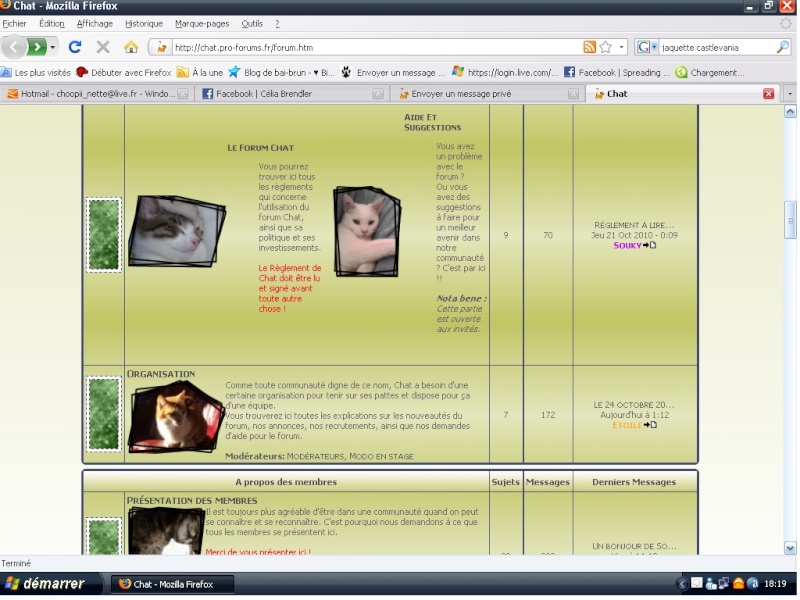Open Règlement à lire last topic
This screenshot has width=800, height=600.
634,225
